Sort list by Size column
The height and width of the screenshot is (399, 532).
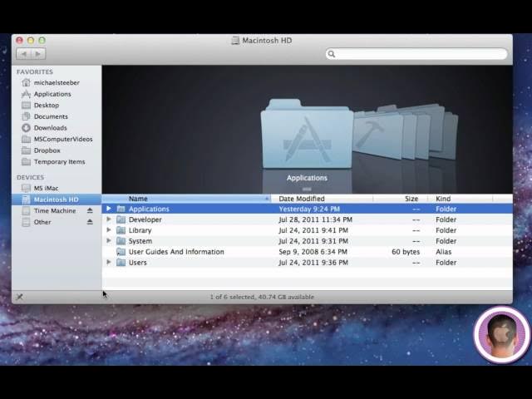(401, 199)
